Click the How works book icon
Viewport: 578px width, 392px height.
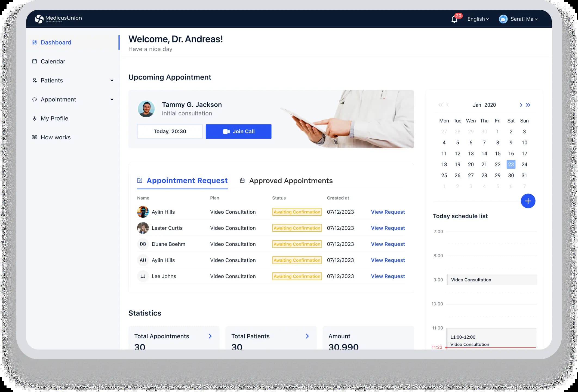(x=35, y=137)
